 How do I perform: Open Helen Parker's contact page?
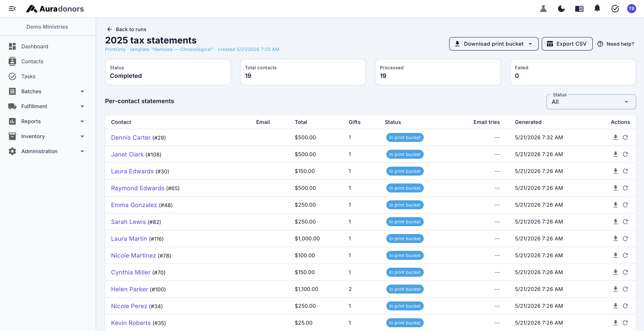tap(130, 289)
